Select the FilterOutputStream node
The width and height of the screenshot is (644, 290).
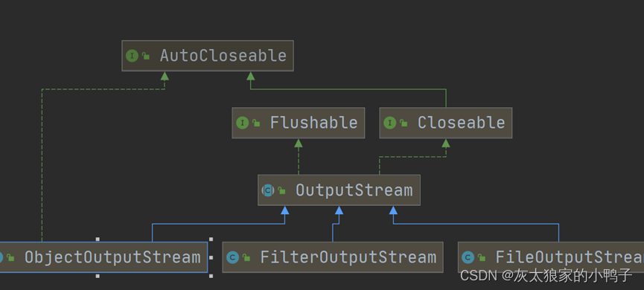click(x=333, y=257)
